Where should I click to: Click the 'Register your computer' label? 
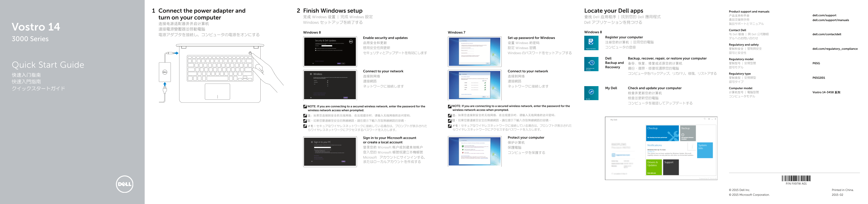[624, 37]
